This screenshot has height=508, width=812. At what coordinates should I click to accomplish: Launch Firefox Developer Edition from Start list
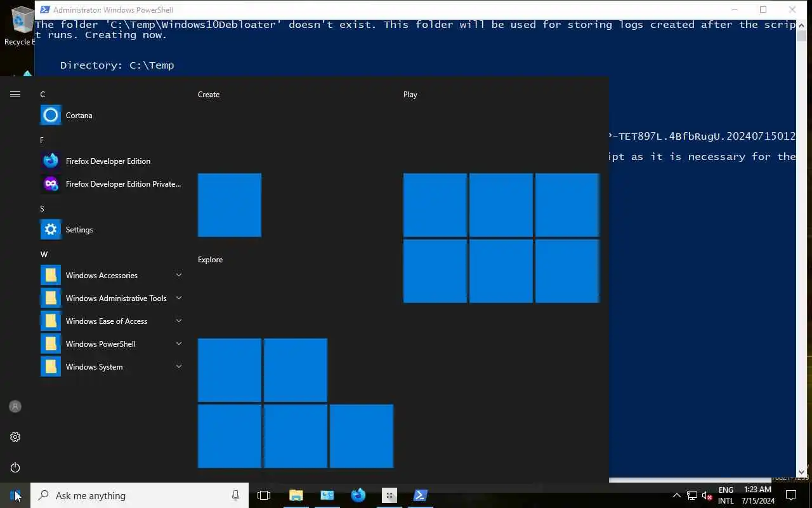coord(112,161)
